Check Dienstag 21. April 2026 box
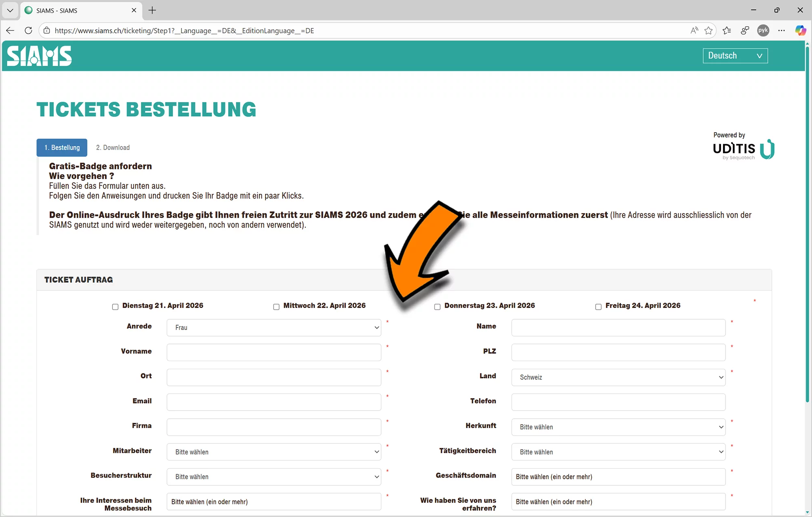This screenshot has width=812, height=517. [115, 307]
